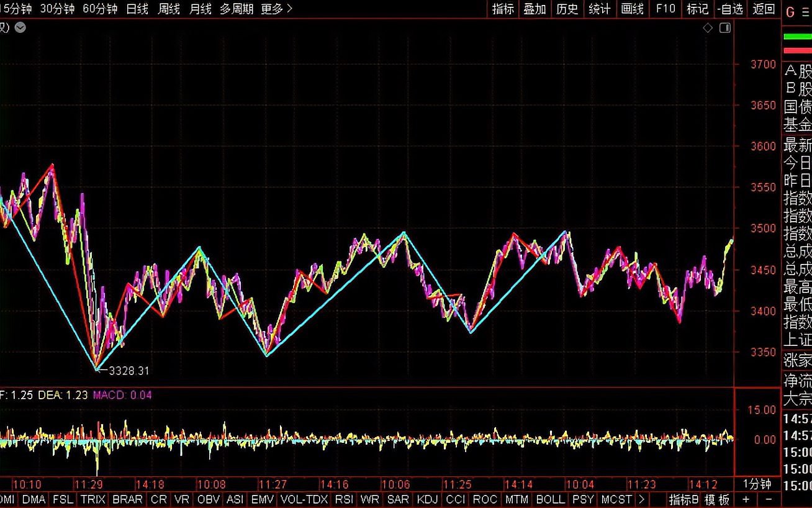The image size is (812, 508).
Task: Zoom in with the plus button
Action: 746,499
